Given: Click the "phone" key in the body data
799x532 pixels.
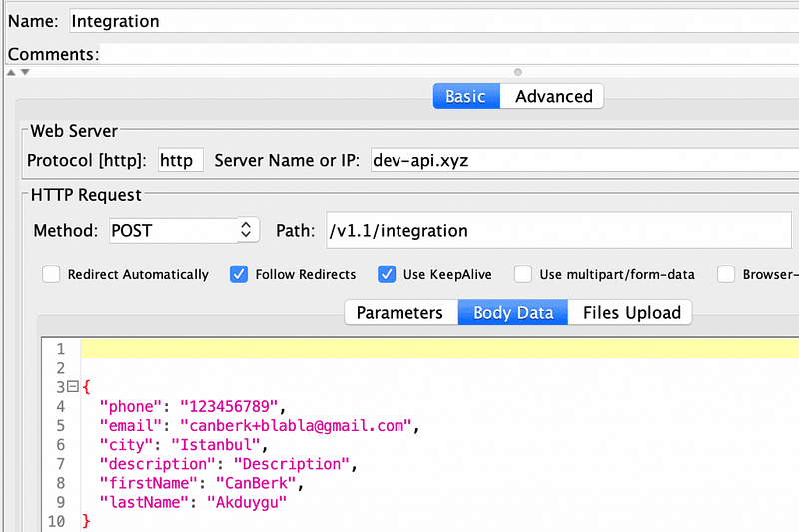Looking at the screenshot, I should pos(131,407).
